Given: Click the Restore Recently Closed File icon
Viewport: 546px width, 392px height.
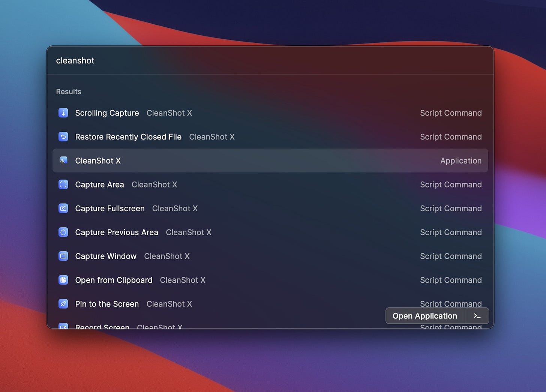Looking at the screenshot, I should (63, 137).
